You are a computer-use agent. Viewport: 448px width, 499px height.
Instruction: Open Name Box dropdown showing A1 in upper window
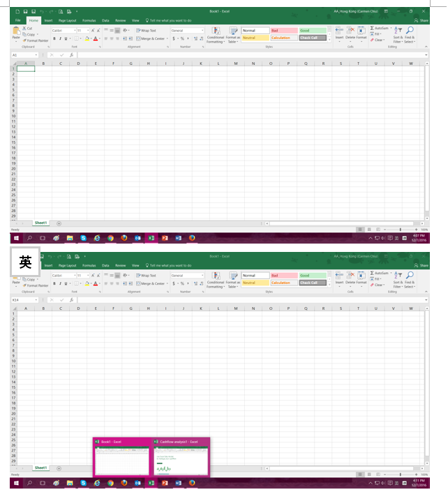(x=36, y=55)
